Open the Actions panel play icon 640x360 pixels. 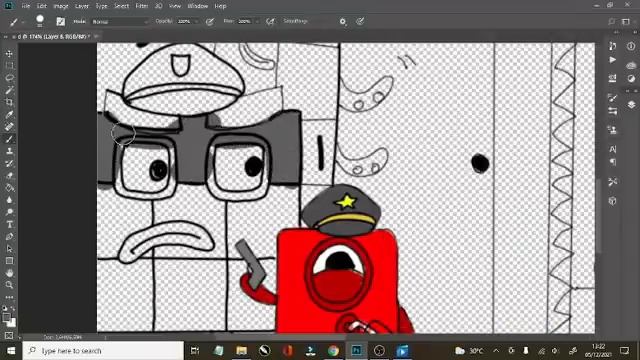(612, 60)
